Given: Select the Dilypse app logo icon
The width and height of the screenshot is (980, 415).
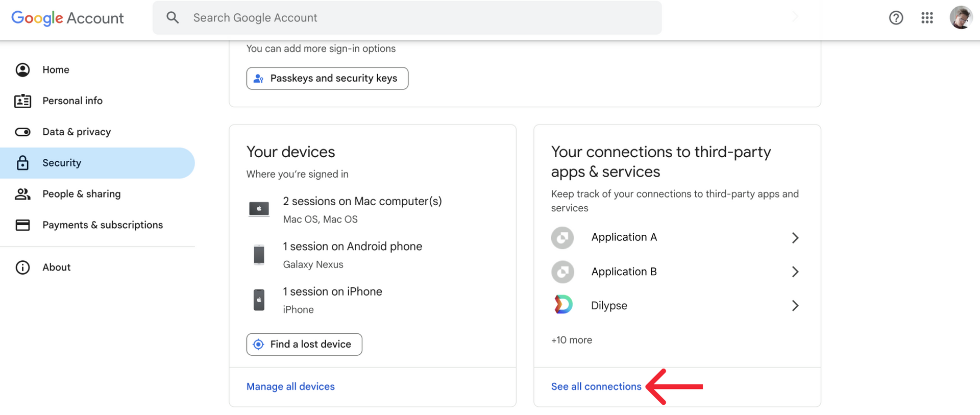Looking at the screenshot, I should click(x=563, y=305).
